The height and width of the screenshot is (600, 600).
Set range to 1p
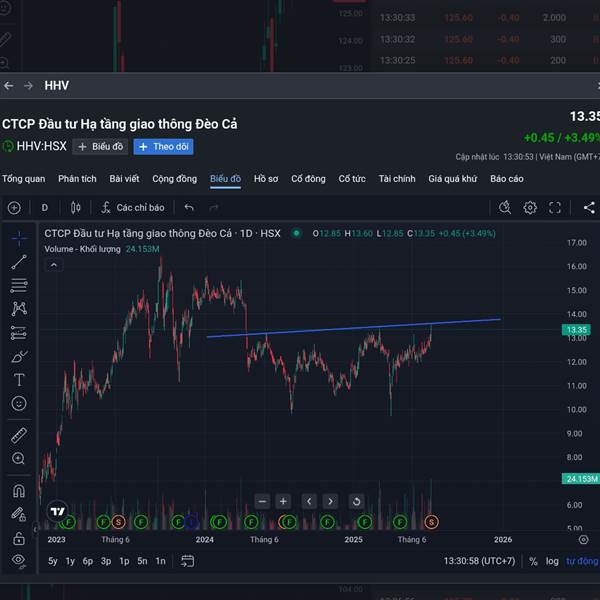click(124, 561)
